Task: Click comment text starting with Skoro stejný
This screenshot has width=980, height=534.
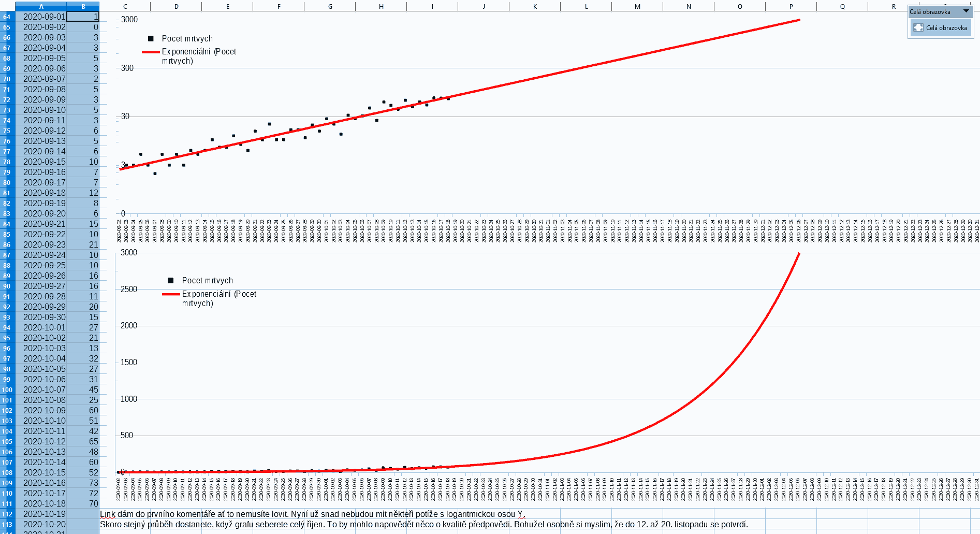Action: (x=424, y=524)
